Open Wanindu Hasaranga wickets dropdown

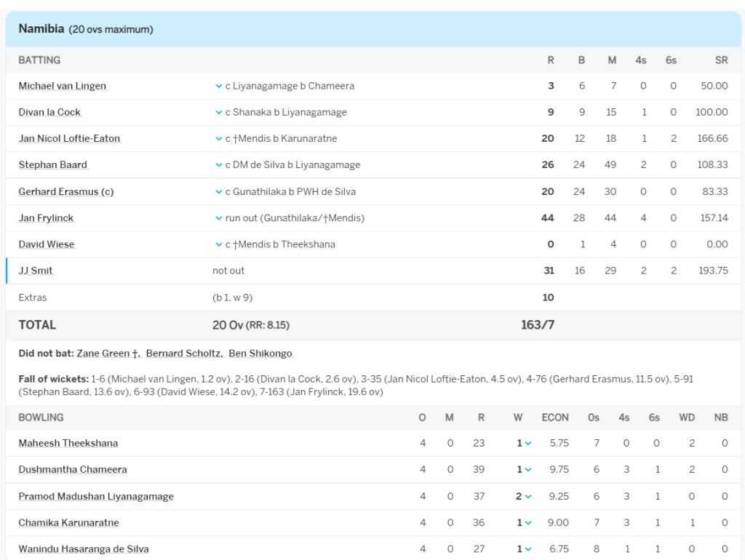(x=527, y=549)
